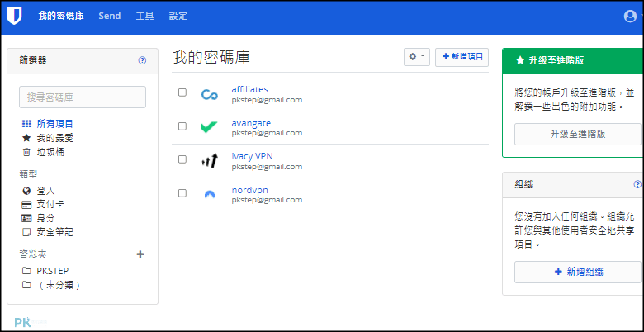Open the （未分類） folder

pos(59,285)
